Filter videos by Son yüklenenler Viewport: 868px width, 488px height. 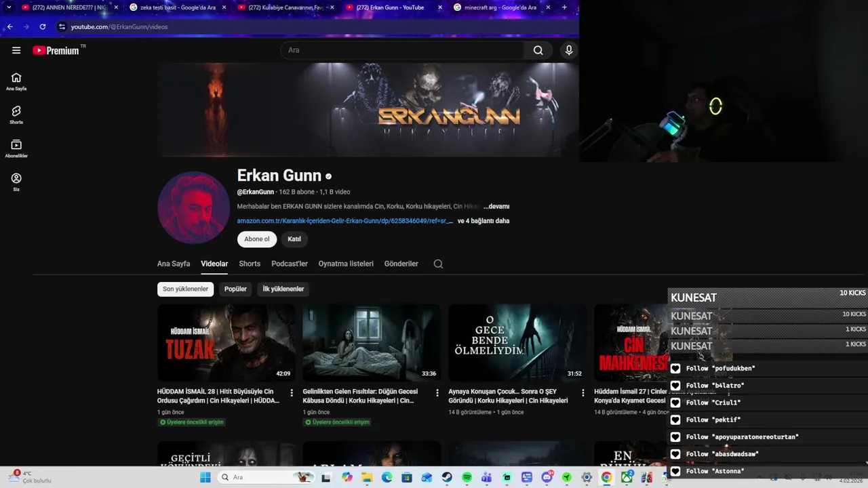click(185, 289)
